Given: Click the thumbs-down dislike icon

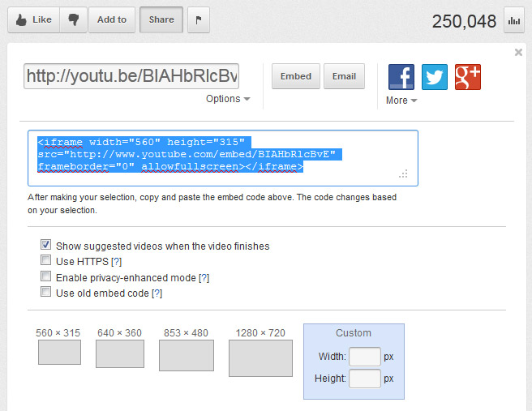Looking at the screenshot, I should click(73, 19).
